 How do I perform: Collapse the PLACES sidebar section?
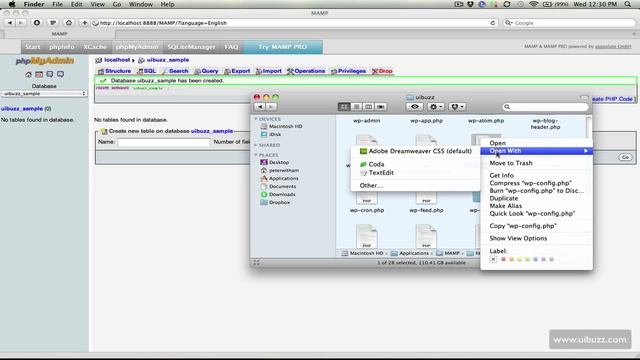point(256,155)
